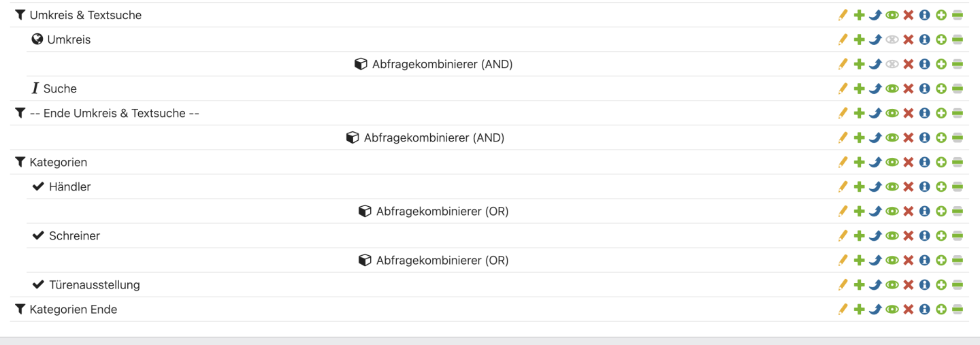Click circled plus icon for Türenausstellung
Screen dimensions: 980x345
click(941, 284)
